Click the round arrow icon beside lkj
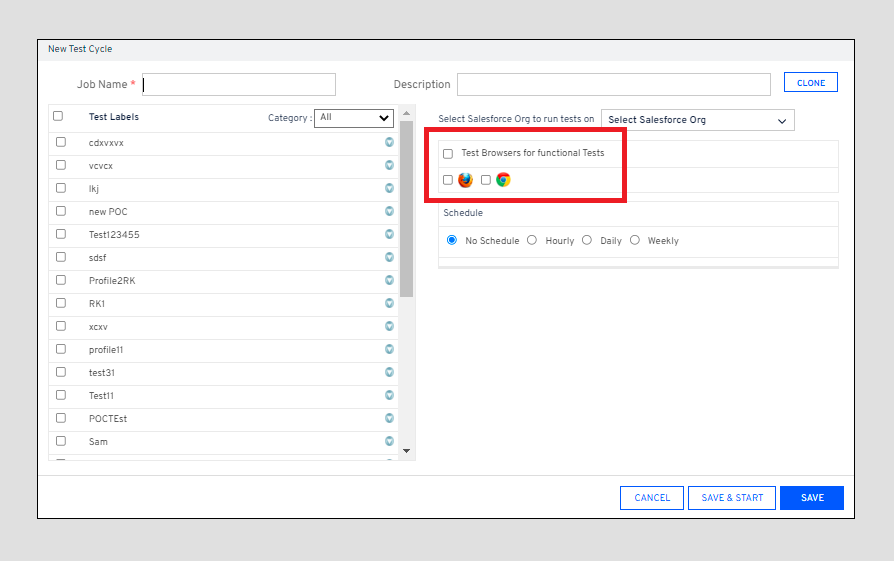The height and width of the screenshot is (561, 894). tap(390, 188)
